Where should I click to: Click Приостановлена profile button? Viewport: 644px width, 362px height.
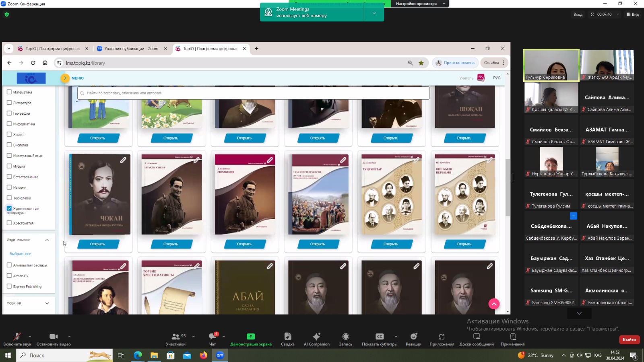coord(456,63)
